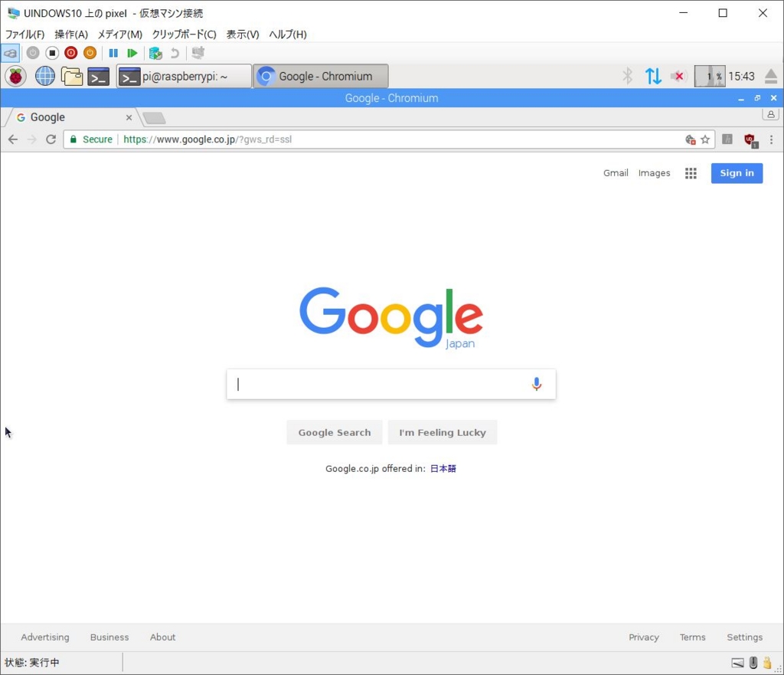
Task: Click the Secure padlock site info
Action: tap(90, 139)
